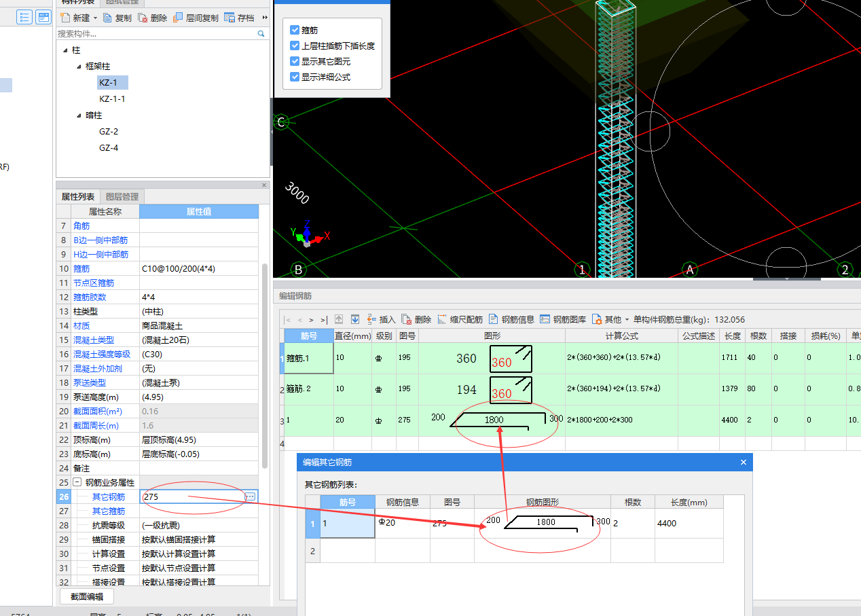The width and height of the screenshot is (861, 616).
Task: Open the dropdown arrow next to 新建
Action: pos(96,18)
